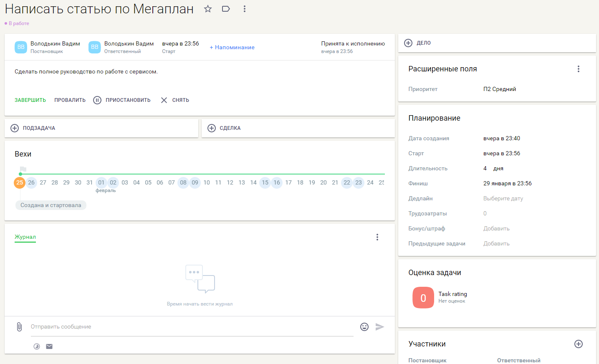Select date 08 on the Вехи timeline
The height and width of the screenshot is (364, 599).
(183, 183)
